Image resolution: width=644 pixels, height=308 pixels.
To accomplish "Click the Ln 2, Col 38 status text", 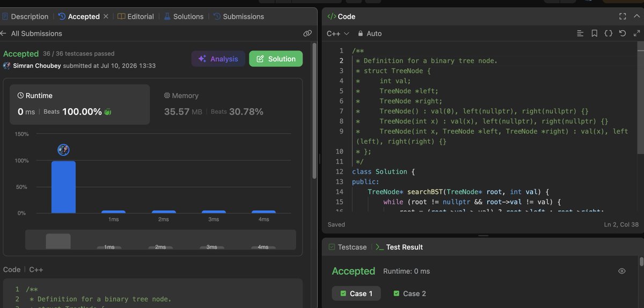I will pos(621,224).
